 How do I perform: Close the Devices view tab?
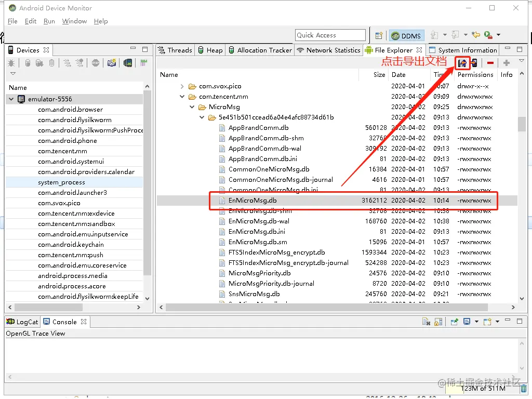click(46, 50)
